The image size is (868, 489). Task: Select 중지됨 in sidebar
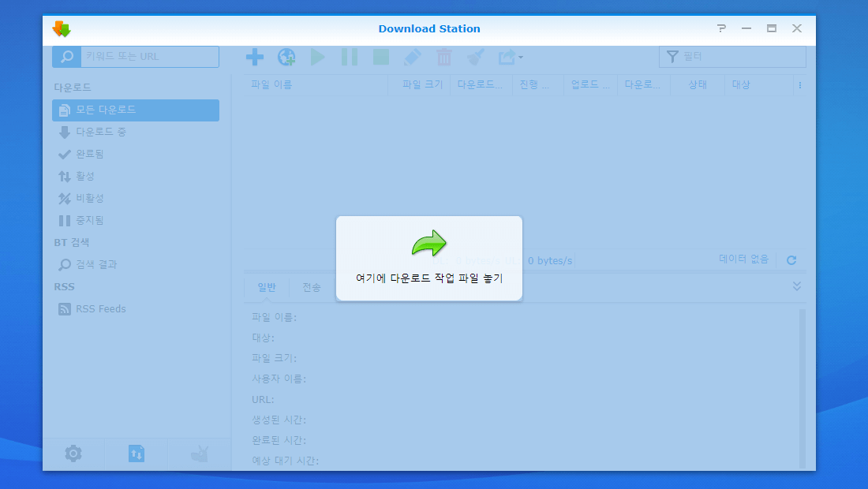click(x=136, y=221)
